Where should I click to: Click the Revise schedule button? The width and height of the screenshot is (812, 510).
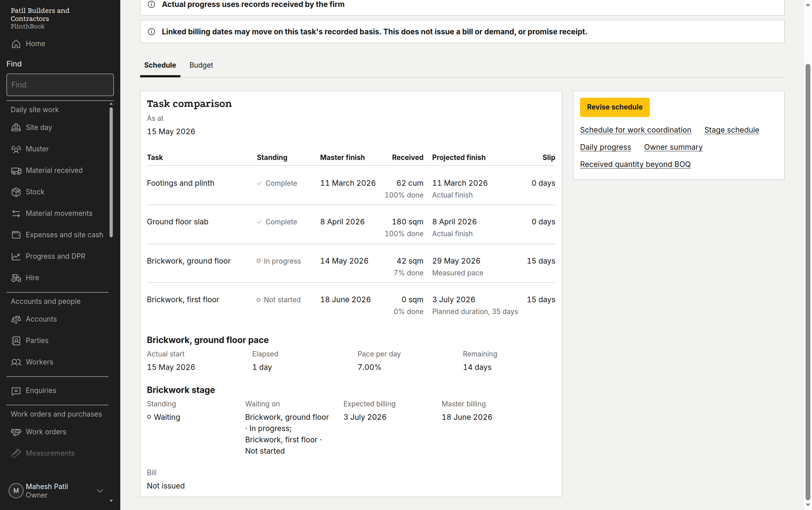pyautogui.click(x=614, y=107)
